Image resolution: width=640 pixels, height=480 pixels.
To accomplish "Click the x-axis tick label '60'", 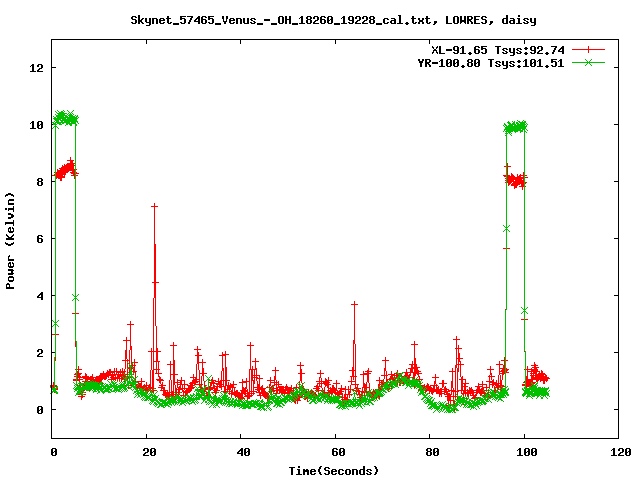I will [x=338, y=452].
